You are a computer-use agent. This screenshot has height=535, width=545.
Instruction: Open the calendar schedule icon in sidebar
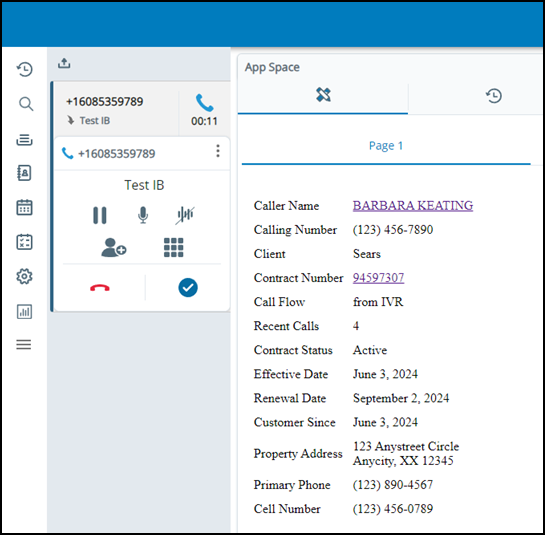point(24,207)
